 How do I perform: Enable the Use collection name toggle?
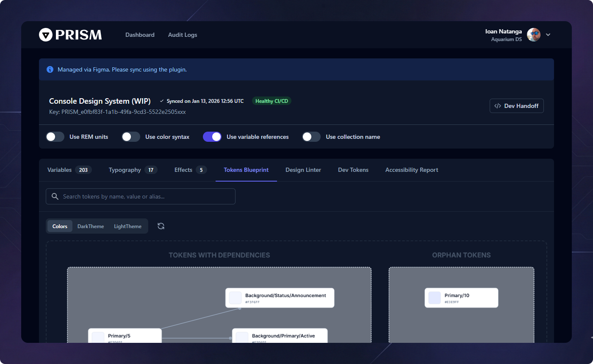point(311,137)
